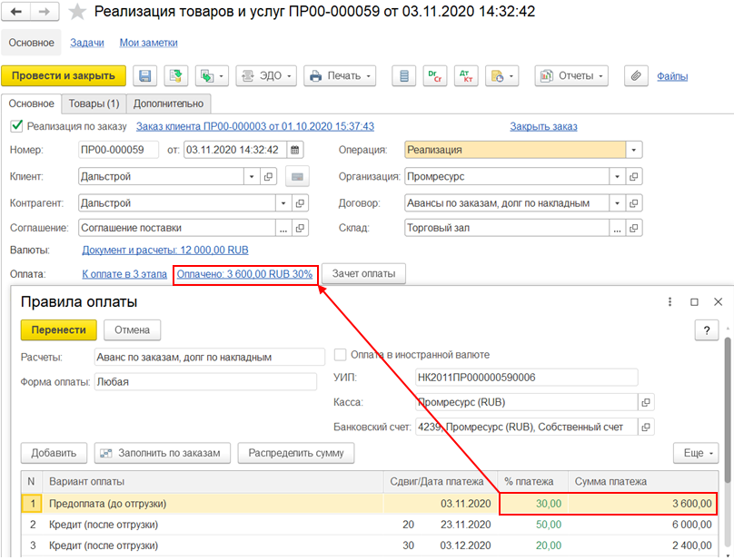This screenshot has height=560, width=734.
Task: Open the Соглашение selection ellipsis button
Action: (283, 229)
